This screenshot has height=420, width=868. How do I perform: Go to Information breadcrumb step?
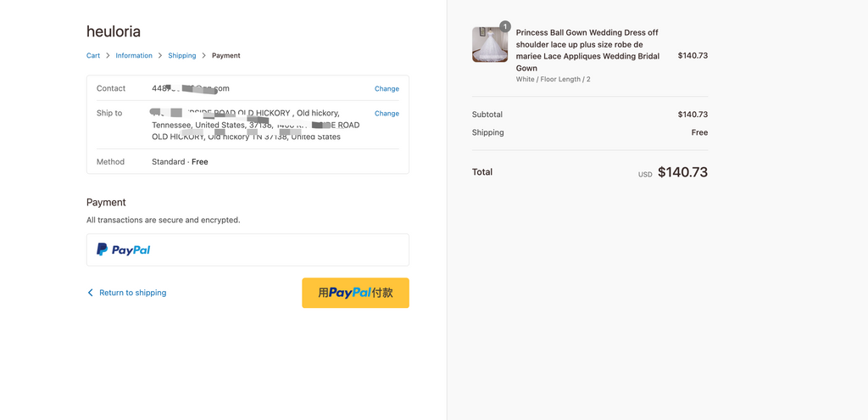pyautogui.click(x=134, y=56)
